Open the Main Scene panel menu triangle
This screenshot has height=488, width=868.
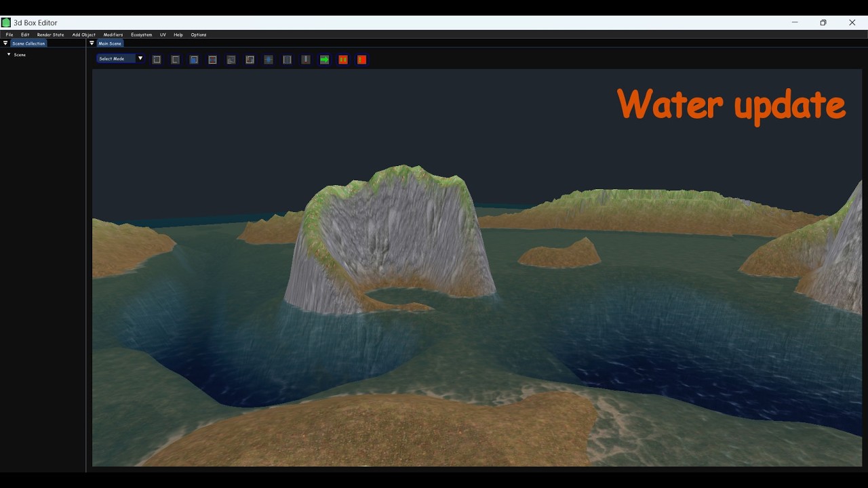92,43
